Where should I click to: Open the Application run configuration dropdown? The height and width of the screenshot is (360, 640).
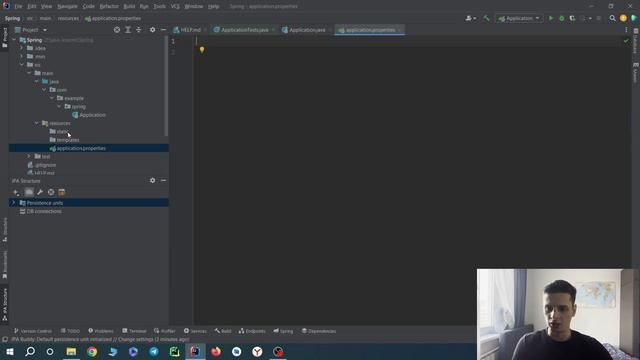(x=519, y=18)
